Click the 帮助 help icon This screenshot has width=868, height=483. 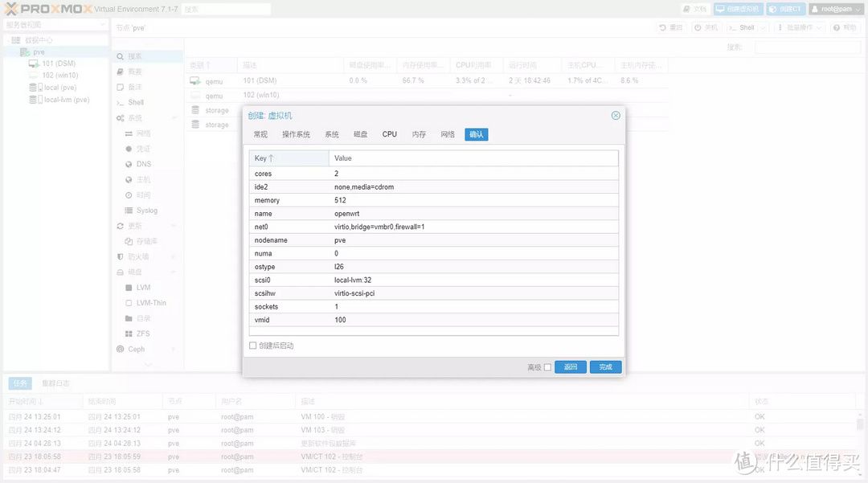(x=845, y=27)
